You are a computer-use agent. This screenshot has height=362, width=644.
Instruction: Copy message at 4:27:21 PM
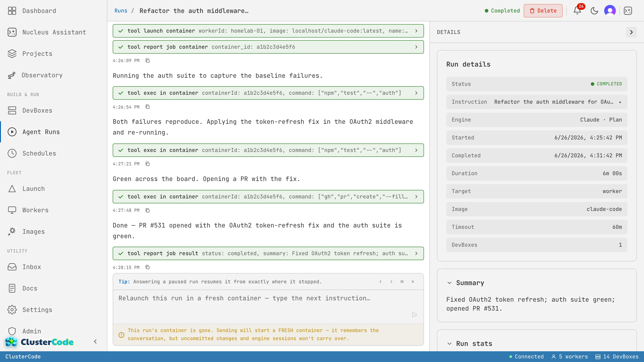pyautogui.click(x=148, y=164)
